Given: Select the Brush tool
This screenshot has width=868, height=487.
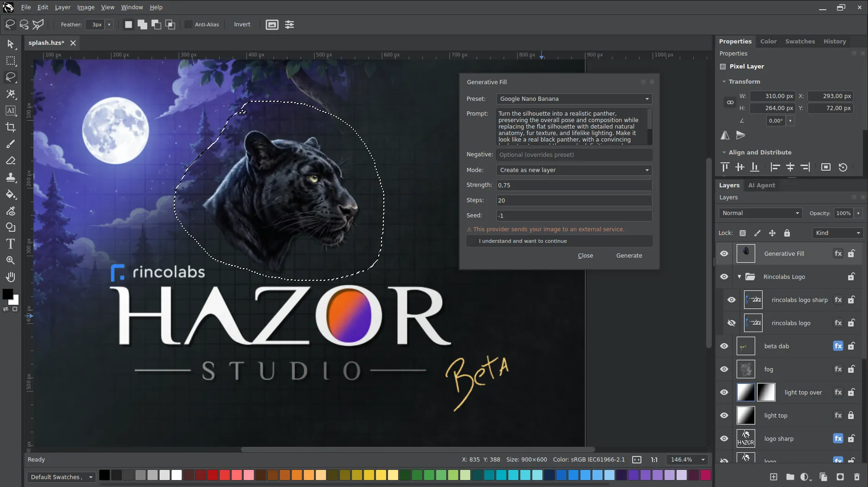Looking at the screenshot, I should click(x=10, y=144).
